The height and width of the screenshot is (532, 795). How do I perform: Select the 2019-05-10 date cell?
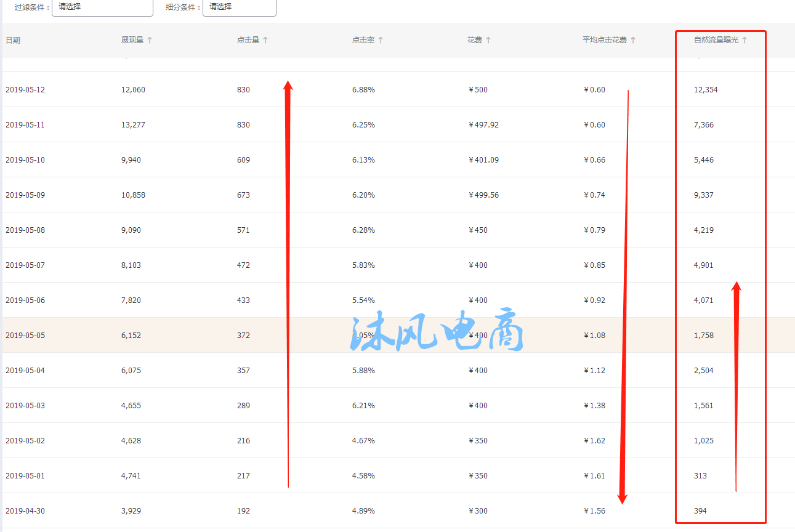coord(25,160)
